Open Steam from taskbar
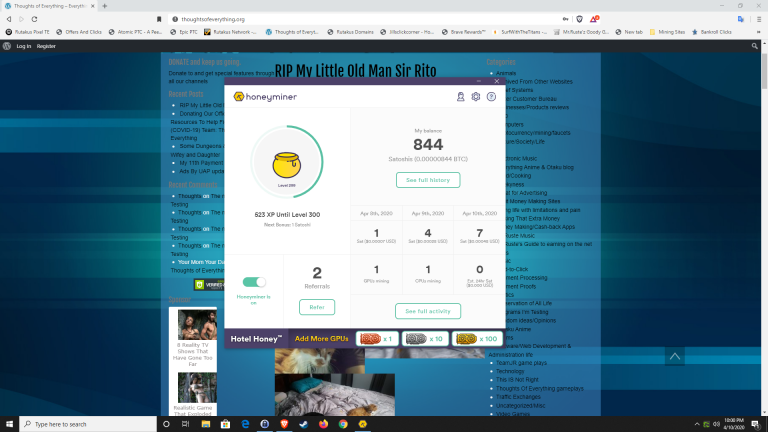The width and height of the screenshot is (768, 432). (304, 424)
